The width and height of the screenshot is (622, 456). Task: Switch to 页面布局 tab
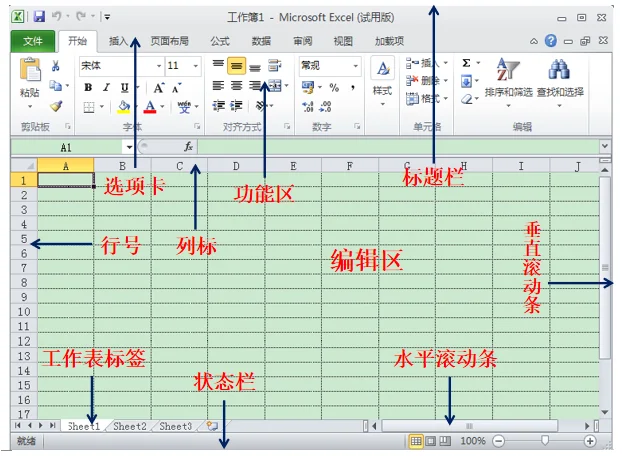(x=169, y=41)
